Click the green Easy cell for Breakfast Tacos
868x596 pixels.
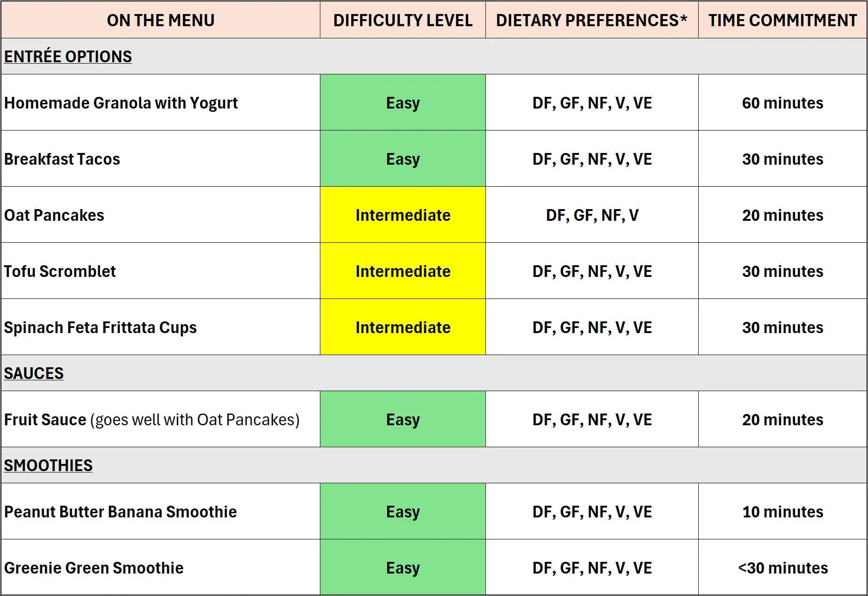[x=403, y=159]
